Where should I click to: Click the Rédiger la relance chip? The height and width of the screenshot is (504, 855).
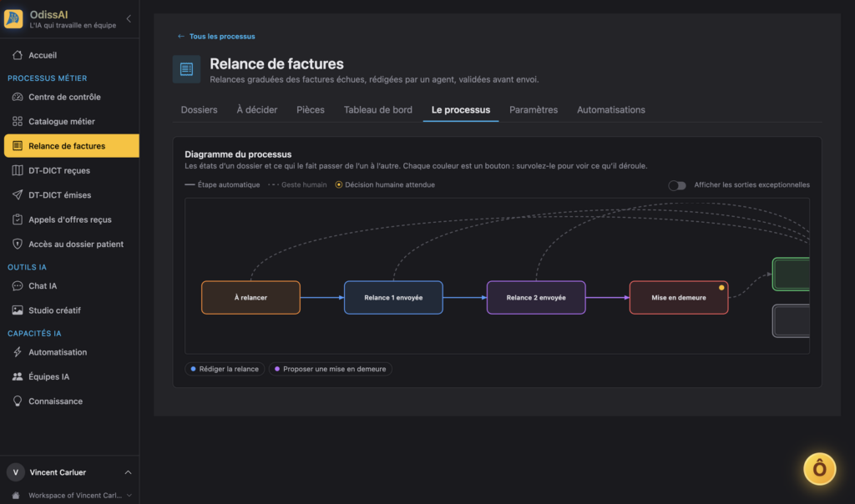pos(225,369)
